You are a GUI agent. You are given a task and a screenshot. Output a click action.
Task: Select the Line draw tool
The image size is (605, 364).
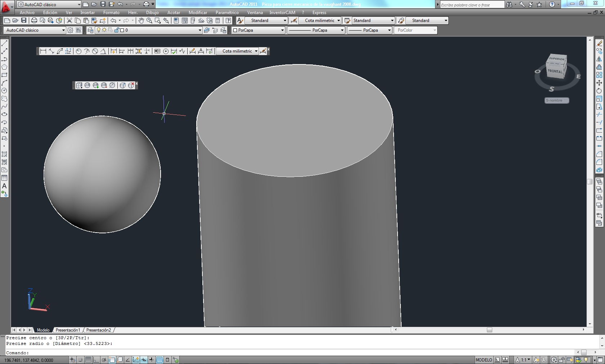[x=4, y=43]
